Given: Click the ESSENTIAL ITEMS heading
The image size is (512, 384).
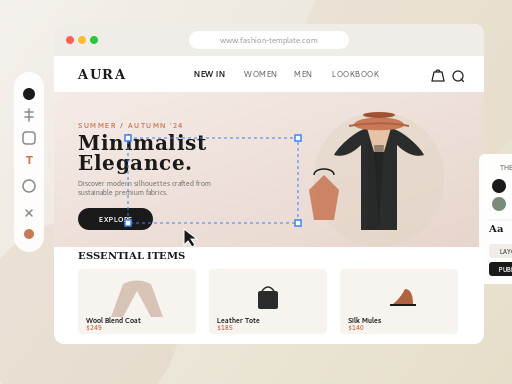Looking at the screenshot, I should point(131,255).
